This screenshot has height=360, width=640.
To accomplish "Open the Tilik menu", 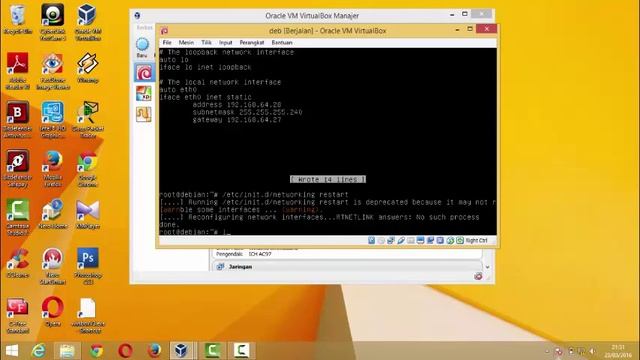I will (207, 42).
